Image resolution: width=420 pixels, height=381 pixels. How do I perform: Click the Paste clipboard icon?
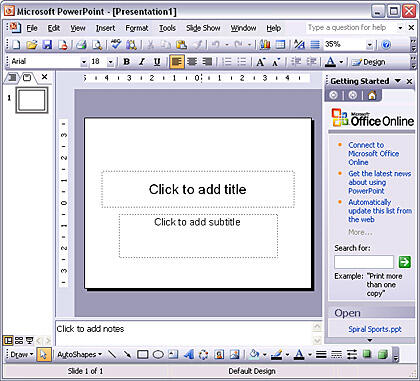point(181,45)
